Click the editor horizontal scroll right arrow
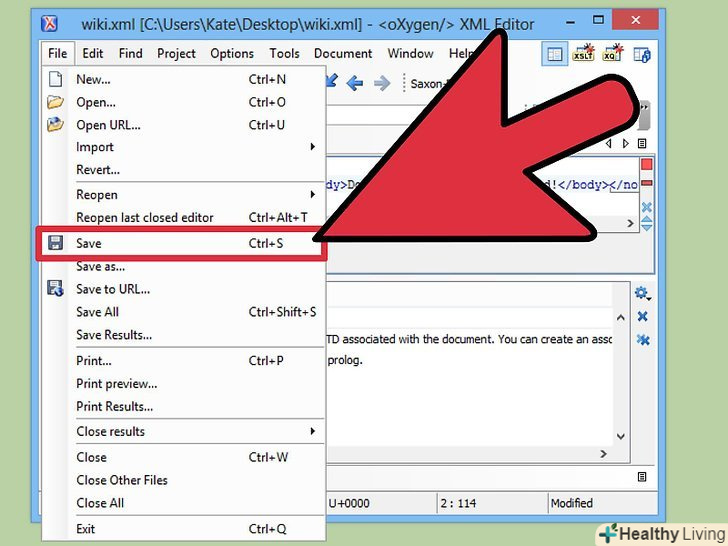728x546 pixels. point(630,223)
